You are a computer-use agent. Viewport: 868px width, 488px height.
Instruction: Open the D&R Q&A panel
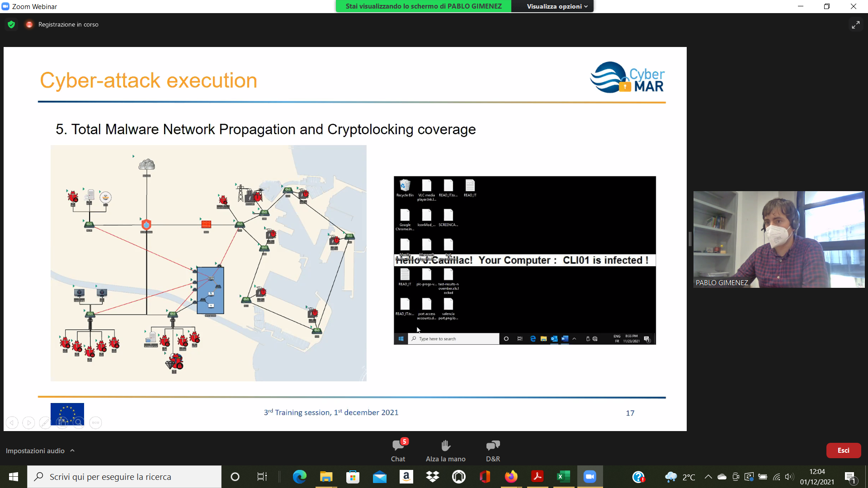click(x=493, y=450)
